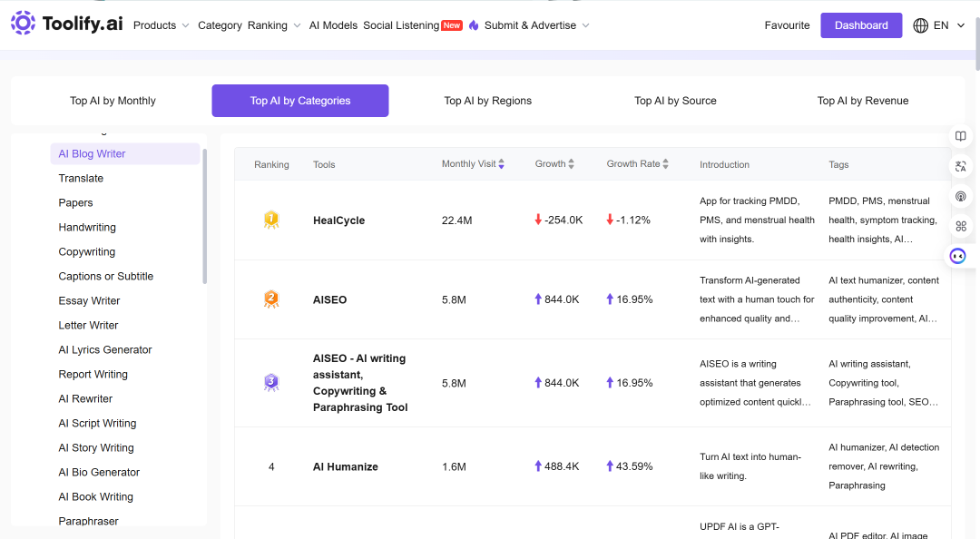Click the New badge on Social Listening

pyautogui.click(x=452, y=25)
